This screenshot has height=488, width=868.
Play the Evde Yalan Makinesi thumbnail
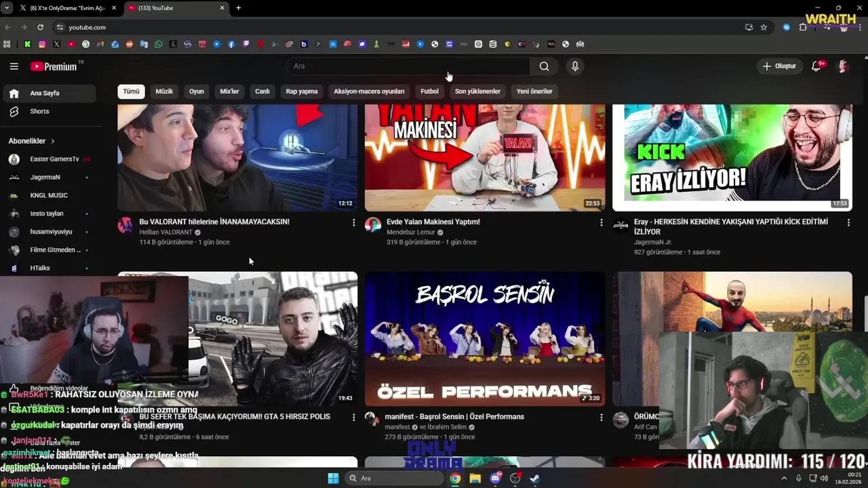click(485, 157)
